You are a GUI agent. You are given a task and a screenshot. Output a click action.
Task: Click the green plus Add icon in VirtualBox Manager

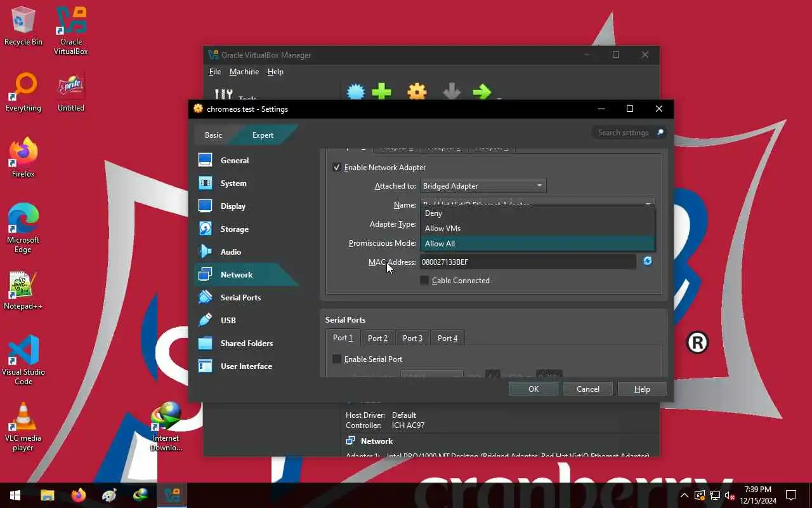point(381,93)
